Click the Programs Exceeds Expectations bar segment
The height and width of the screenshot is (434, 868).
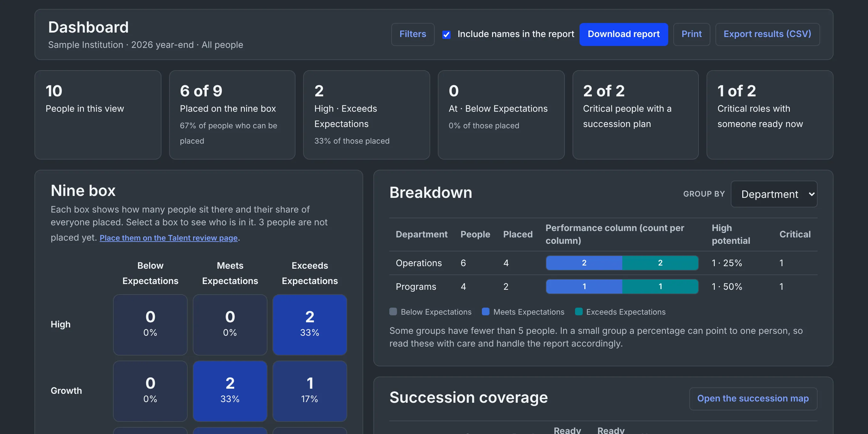click(660, 287)
